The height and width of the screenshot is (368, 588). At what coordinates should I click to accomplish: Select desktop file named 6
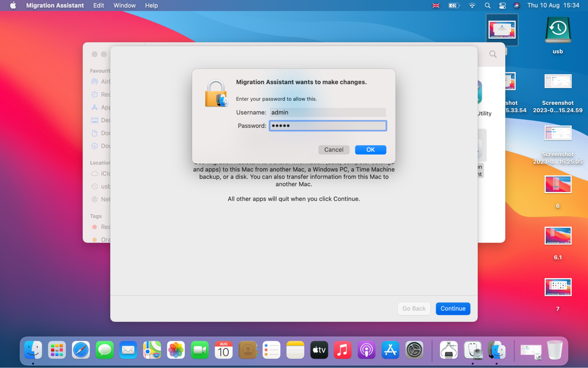click(558, 192)
